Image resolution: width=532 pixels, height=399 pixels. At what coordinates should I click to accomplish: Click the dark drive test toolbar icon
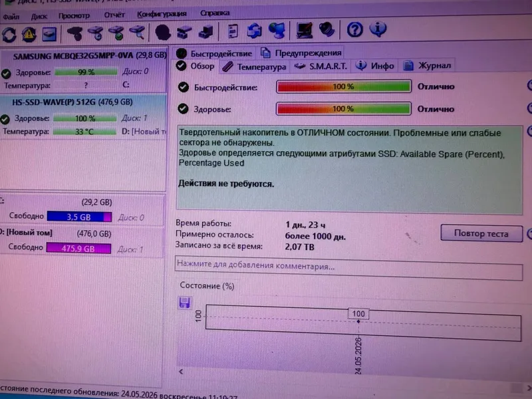[75, 34]
